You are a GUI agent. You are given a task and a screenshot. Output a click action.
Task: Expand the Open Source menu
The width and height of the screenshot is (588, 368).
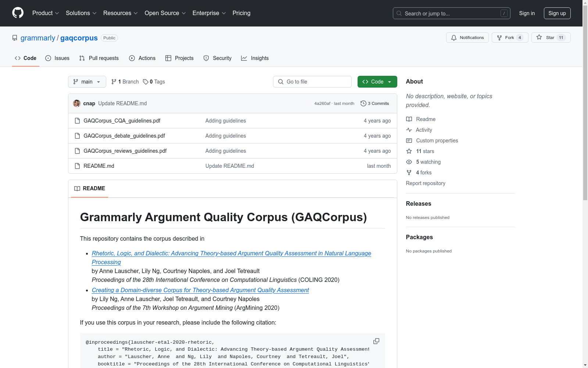165,13
